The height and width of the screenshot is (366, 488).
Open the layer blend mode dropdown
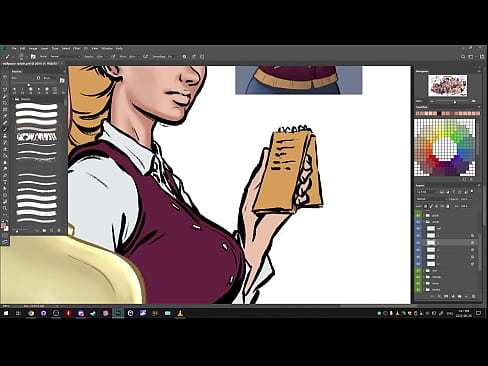click(x=432, y=199)
